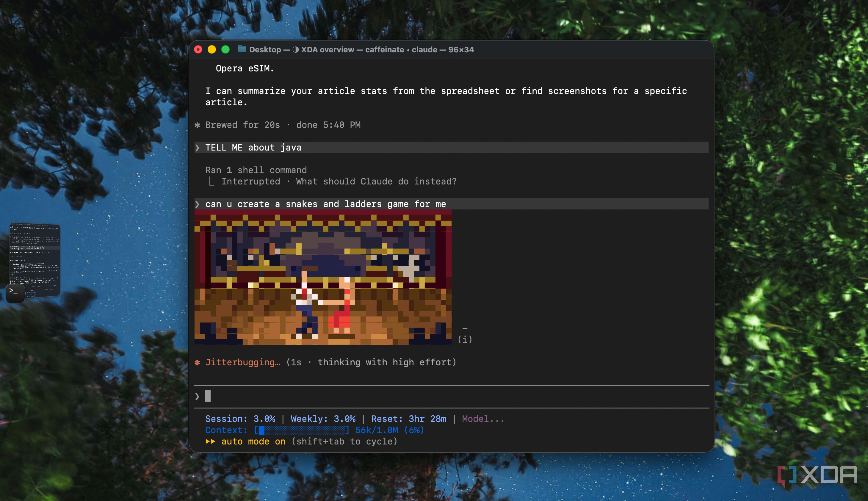This screenshot has height=501, width=868.
Task: Click the can u create a snakes and ladders message
Action: (x=451, y=204)
